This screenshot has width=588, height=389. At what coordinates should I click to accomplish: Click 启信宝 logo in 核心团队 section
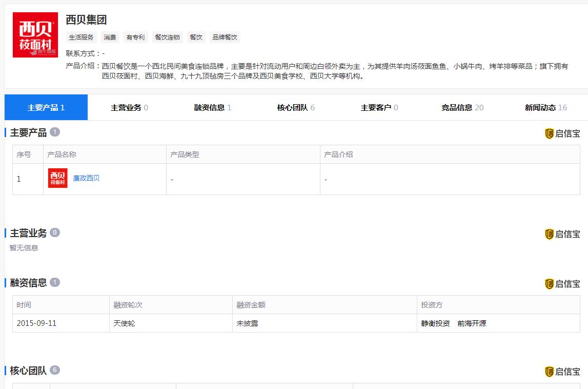point(562,372)
